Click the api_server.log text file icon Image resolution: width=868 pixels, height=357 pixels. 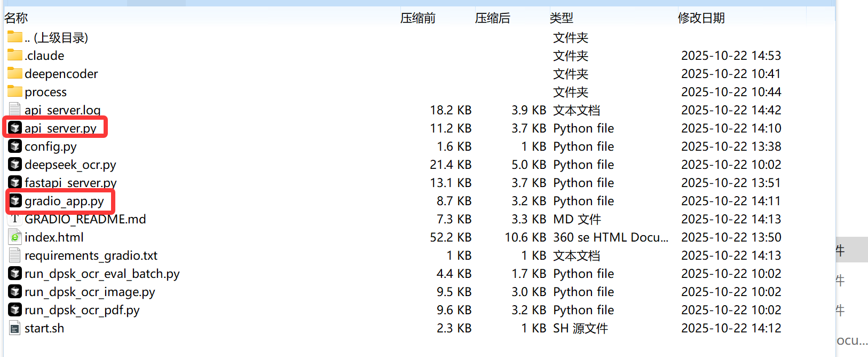click(x=15, y=110)
